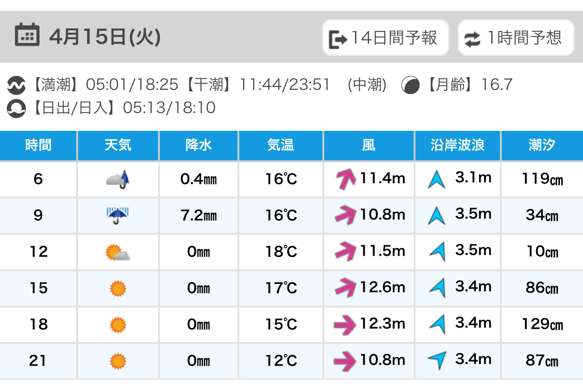Click the partly sunny icon at 12時
Image resolution: width=583 pixels, height=392 pixels.
pos(118,252)
